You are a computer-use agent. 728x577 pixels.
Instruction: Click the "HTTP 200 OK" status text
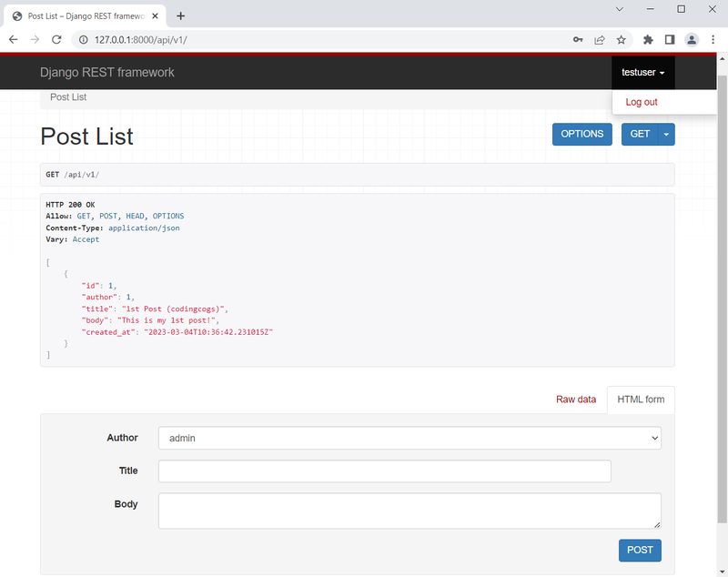tap(70, 205)
